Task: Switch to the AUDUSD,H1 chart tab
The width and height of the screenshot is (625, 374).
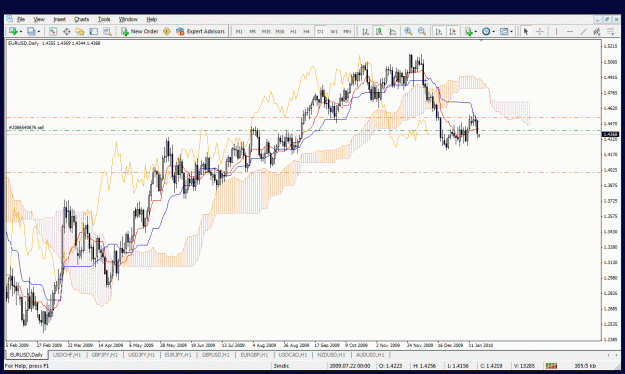Action: coord(370,355)
